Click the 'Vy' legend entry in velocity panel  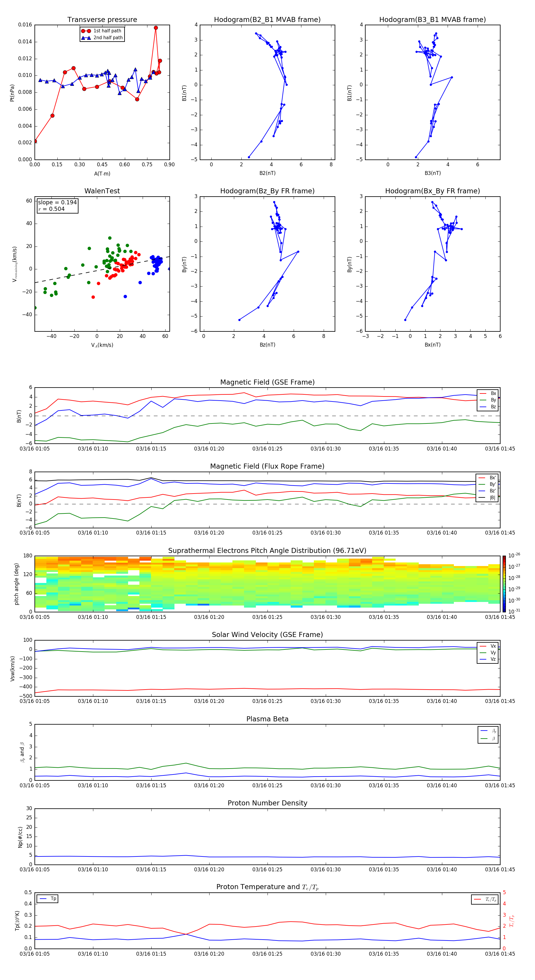coord(488,652)
